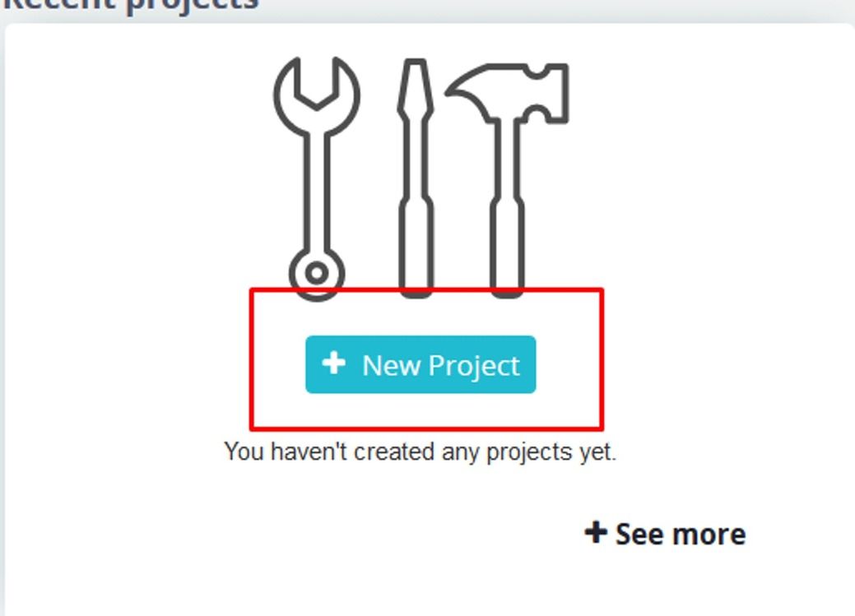855x616 pixels.
Task: Click the screwdriver icon in the illustration
Action: click(x=416, y=178)
